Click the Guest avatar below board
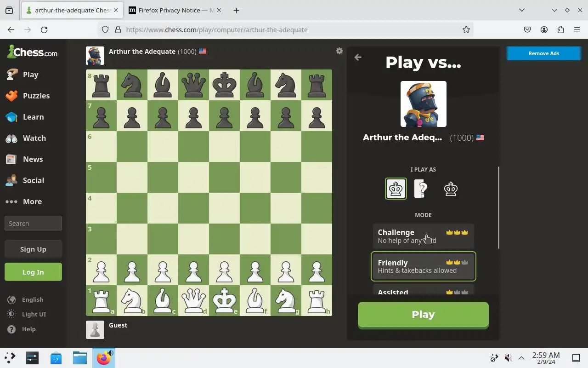588x368 pixels. click(x=95, y=329)
